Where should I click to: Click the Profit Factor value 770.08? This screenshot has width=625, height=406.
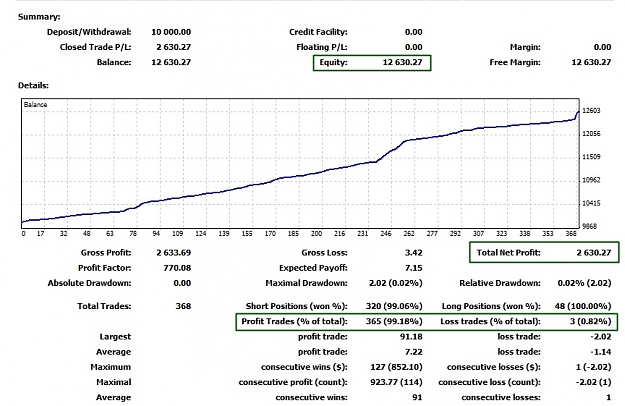click(x=177, y=268)
